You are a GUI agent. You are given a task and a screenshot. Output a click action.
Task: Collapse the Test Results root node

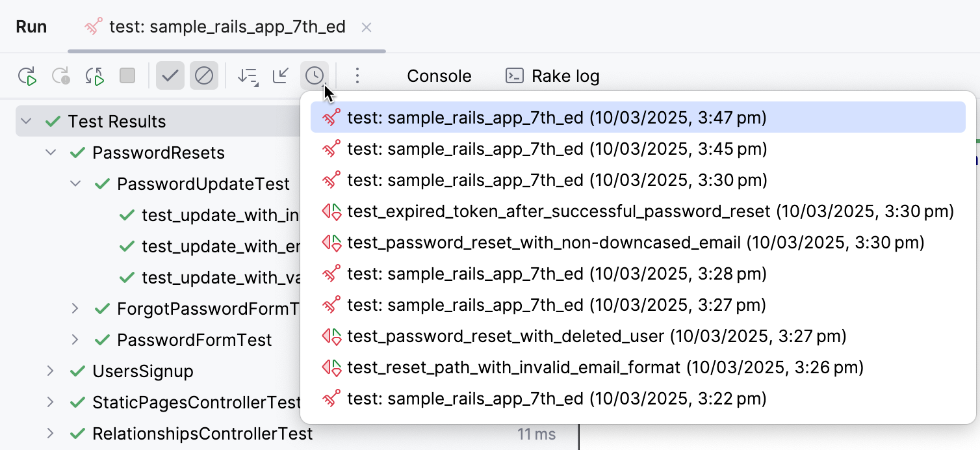[x=25, y=121]
